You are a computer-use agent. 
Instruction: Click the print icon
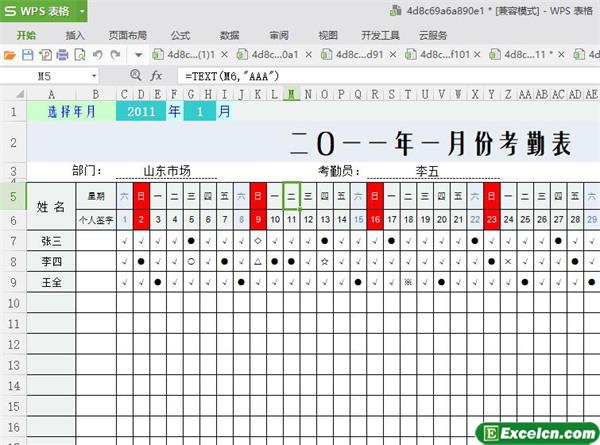coord(62,55)
